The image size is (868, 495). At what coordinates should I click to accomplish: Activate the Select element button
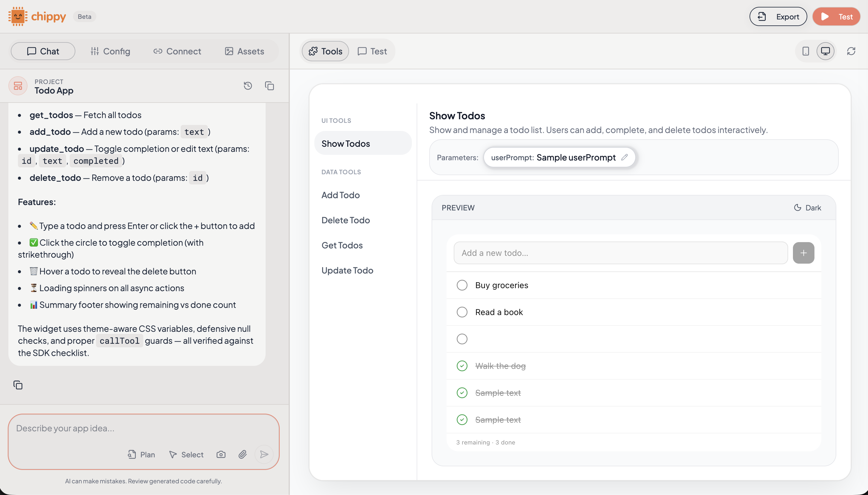[186, 455]
